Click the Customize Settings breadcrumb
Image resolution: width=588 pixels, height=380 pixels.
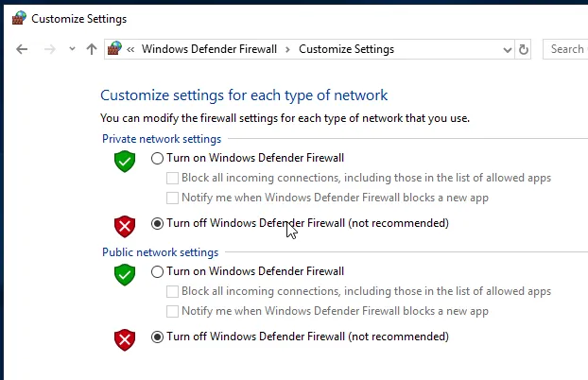pos(347,49)
